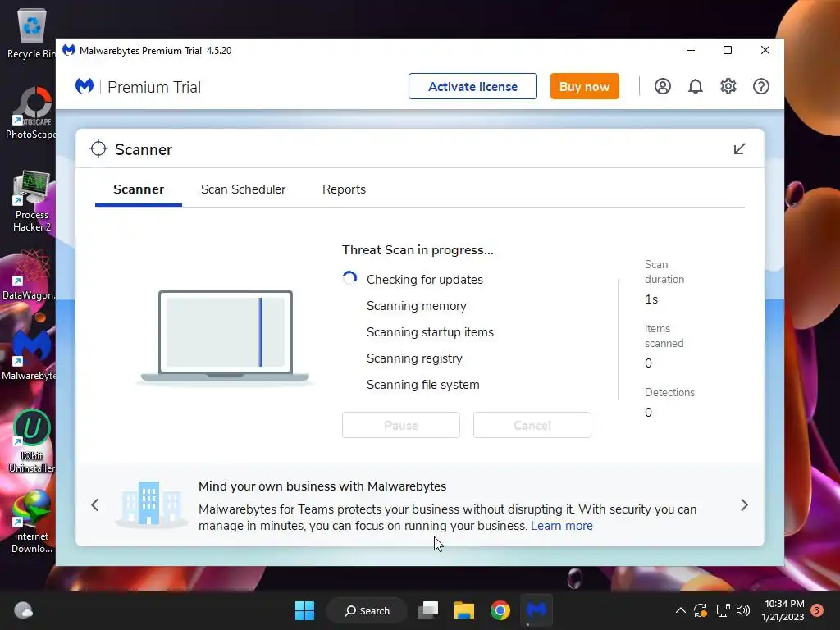The image size is (840, 630).
Task: Click the 'Scanning file system' step text
Action: [423, 385]
